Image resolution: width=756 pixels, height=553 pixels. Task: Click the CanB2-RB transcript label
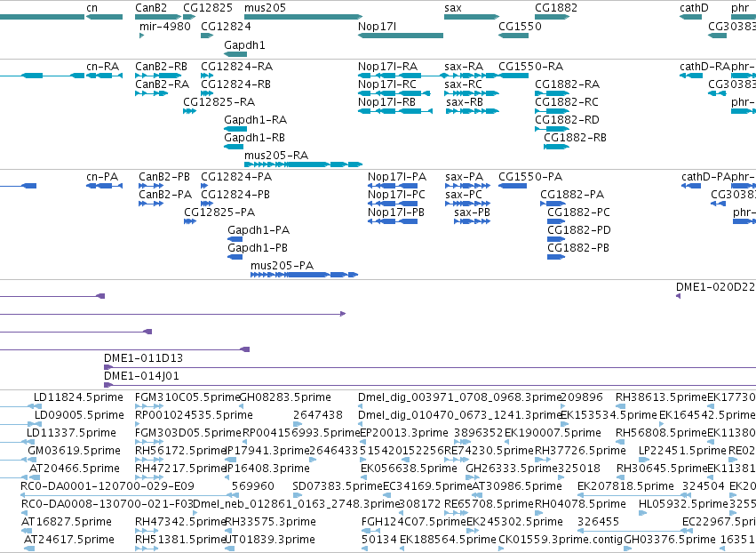(161, 67)
